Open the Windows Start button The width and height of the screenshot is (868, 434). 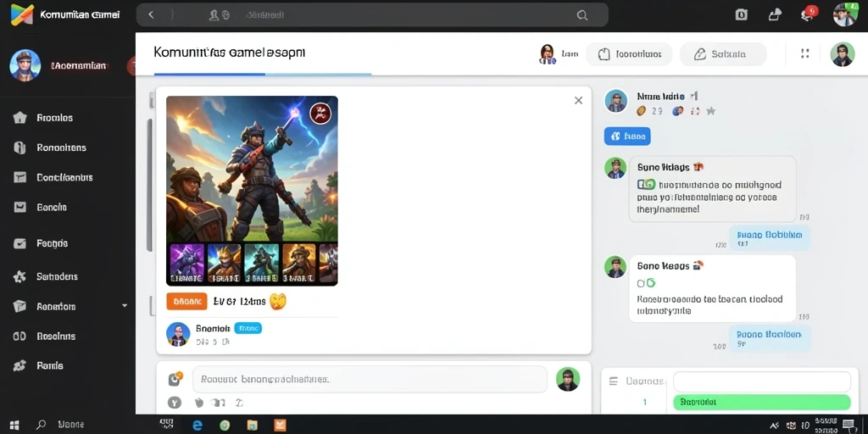[x=15, y=425]
